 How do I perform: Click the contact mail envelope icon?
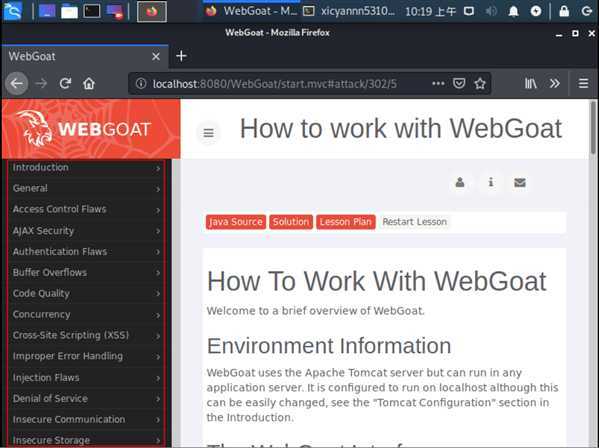[520, 182]
